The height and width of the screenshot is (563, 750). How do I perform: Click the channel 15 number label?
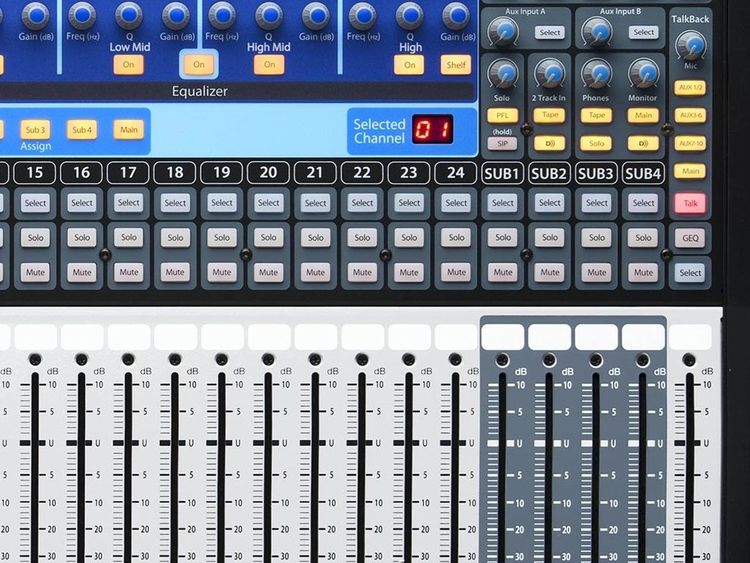click(x=35, y=173)
